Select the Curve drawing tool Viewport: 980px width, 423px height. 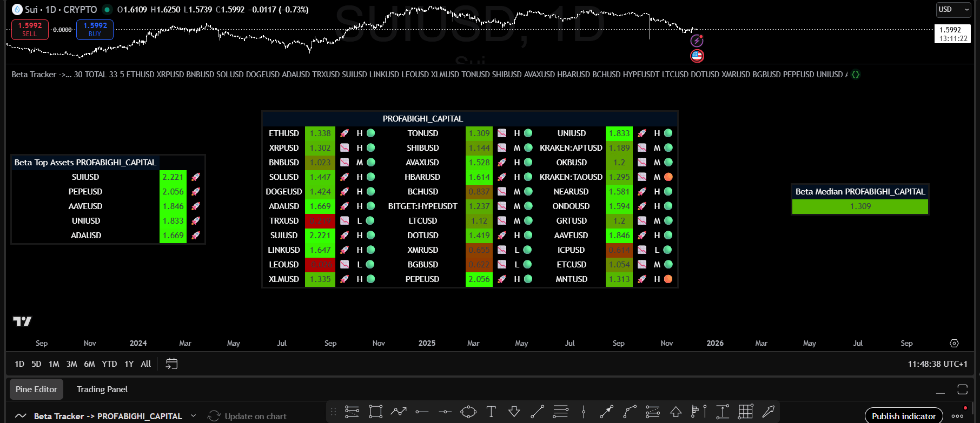630,412
